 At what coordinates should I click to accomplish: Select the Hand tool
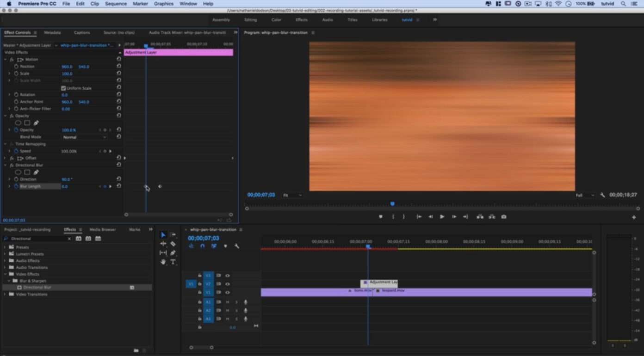tap(163, 262)
